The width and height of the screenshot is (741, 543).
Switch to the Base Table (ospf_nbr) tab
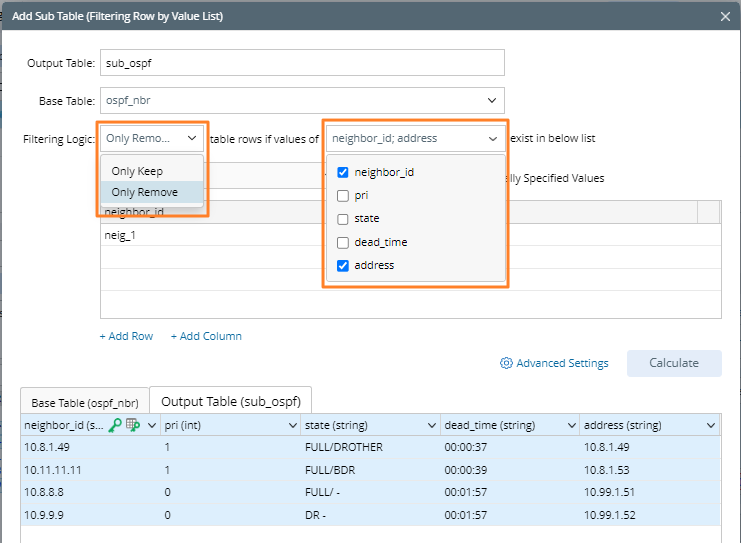coord(84,402)
